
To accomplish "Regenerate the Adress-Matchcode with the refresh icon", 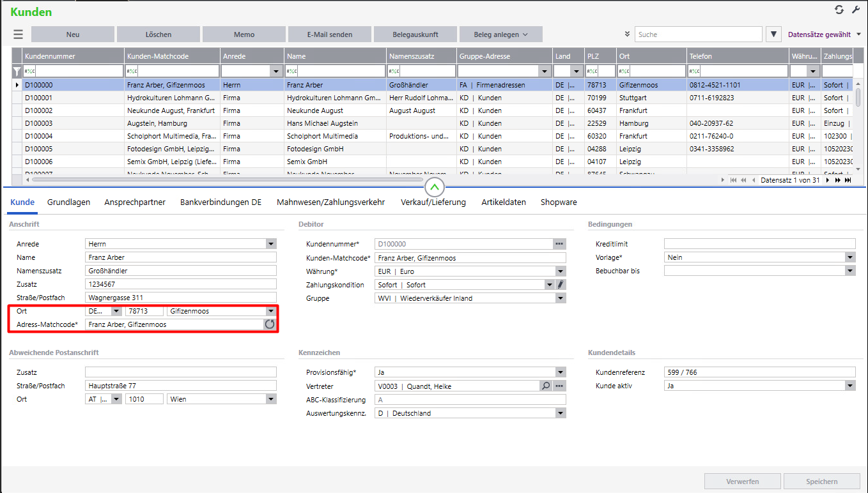I will [270, 324].
